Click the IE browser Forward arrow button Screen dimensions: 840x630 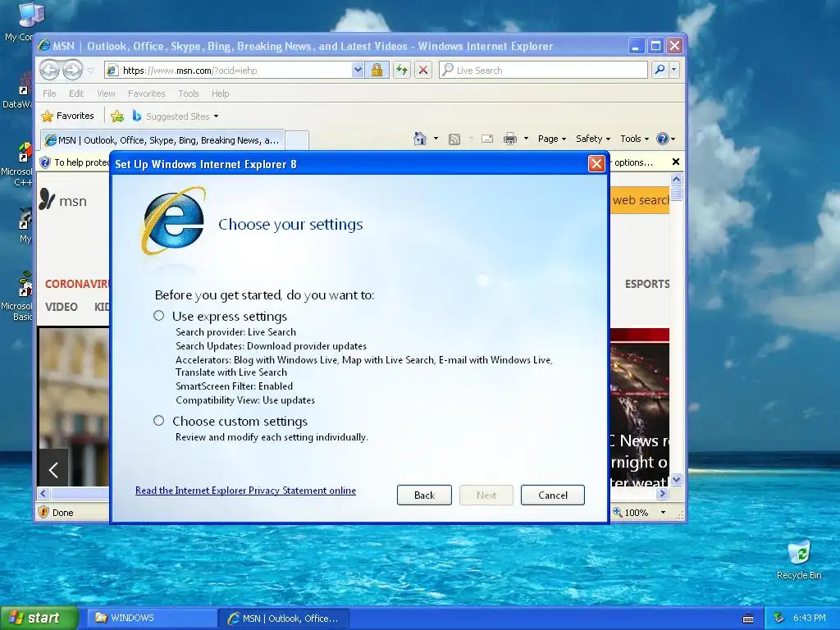72,70
